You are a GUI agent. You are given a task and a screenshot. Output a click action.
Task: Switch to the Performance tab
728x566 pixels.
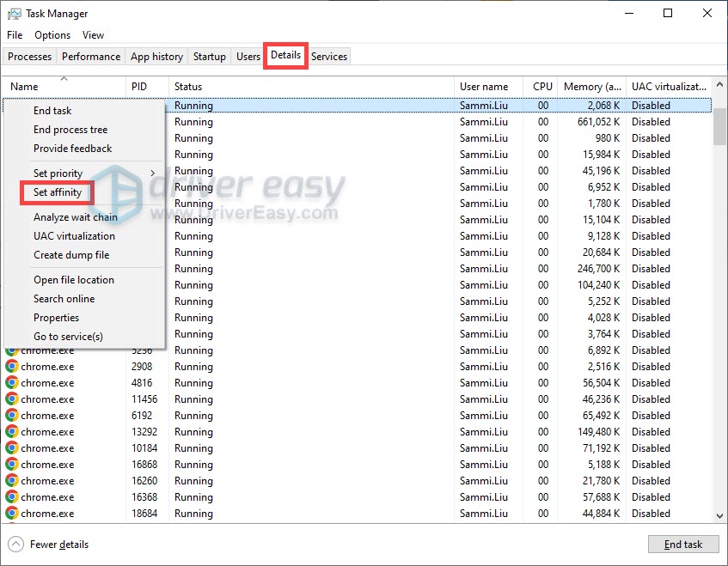point(90,56)
